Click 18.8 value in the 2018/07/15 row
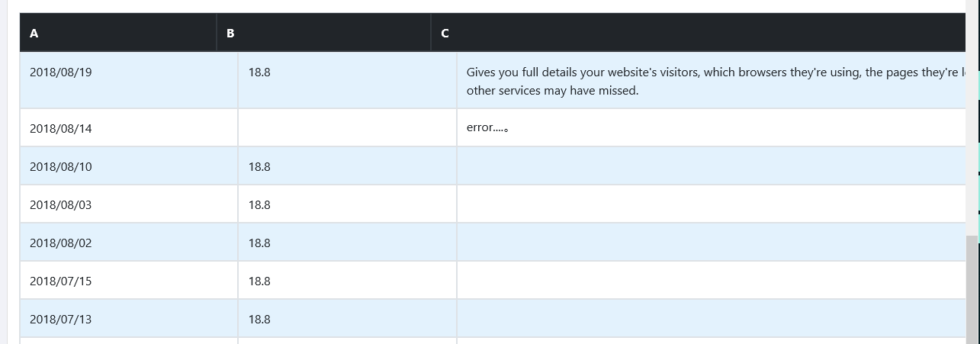This screenshot has width=980, height=344. (259, 281)
